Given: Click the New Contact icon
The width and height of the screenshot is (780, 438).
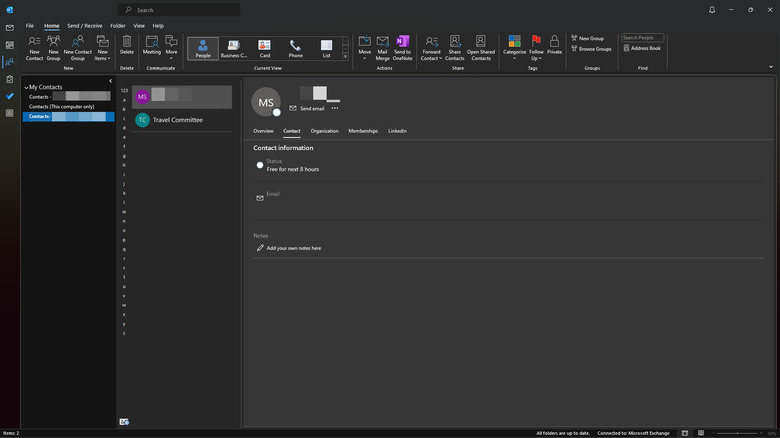Looking at the screenshot, I should (34, 43).
